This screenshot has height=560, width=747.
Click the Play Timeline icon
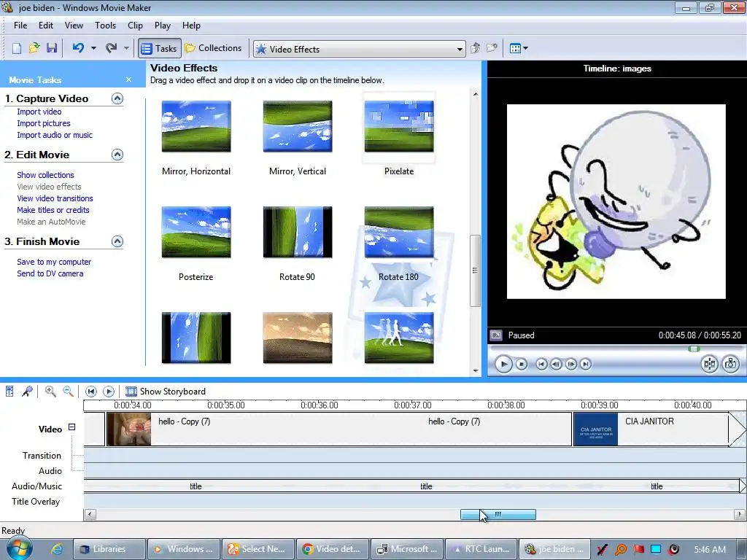(109, 392)
